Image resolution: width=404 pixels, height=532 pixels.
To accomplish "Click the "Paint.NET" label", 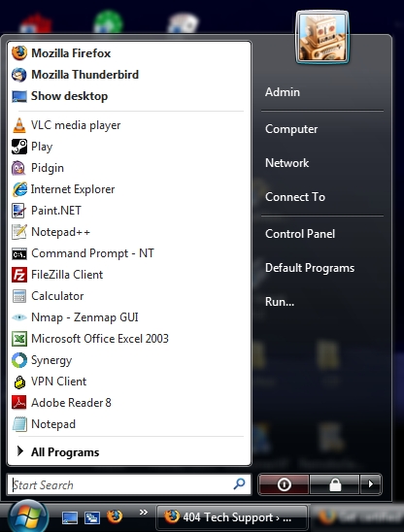I will point(56,211).
